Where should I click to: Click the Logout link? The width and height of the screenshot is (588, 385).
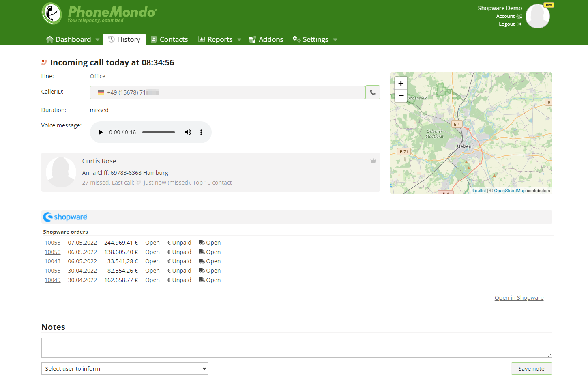(510, 24)
